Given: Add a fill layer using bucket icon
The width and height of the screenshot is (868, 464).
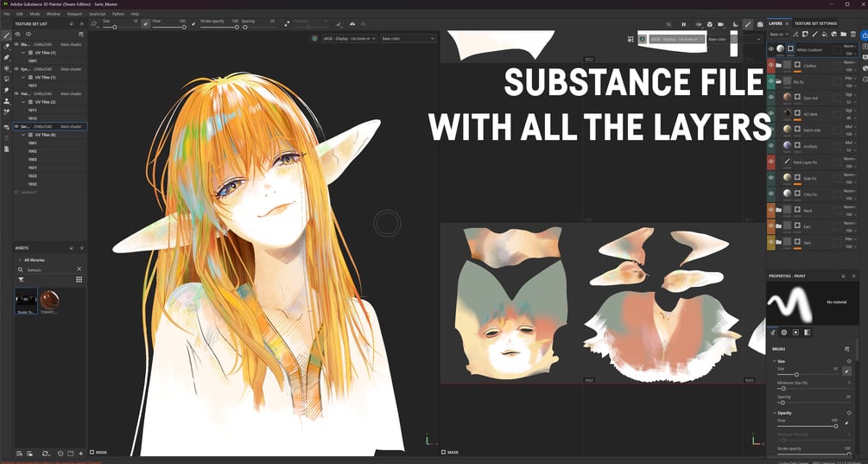Looking at the screenshot, I should pyautogui.click(x=824, y=35).
